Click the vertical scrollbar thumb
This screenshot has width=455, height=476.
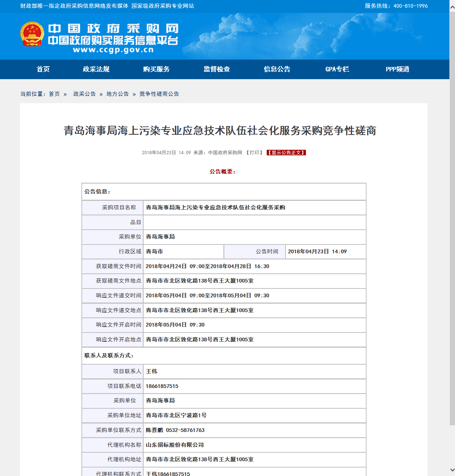tap(452, 218)
